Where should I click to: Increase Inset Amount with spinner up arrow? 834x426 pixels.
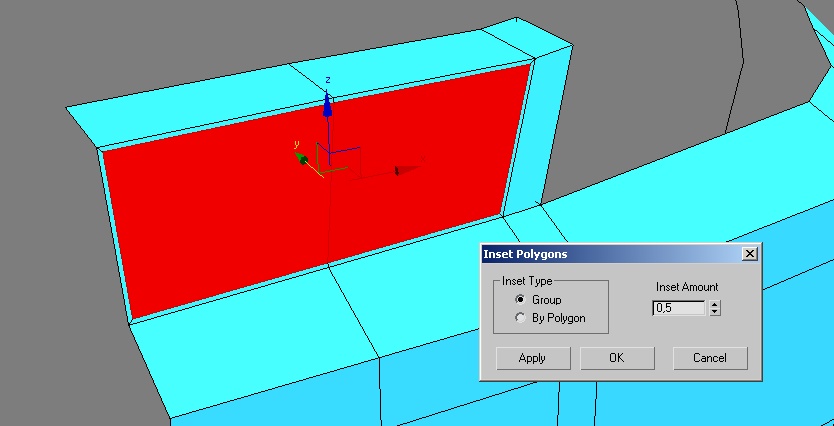[x=715, y=304]
